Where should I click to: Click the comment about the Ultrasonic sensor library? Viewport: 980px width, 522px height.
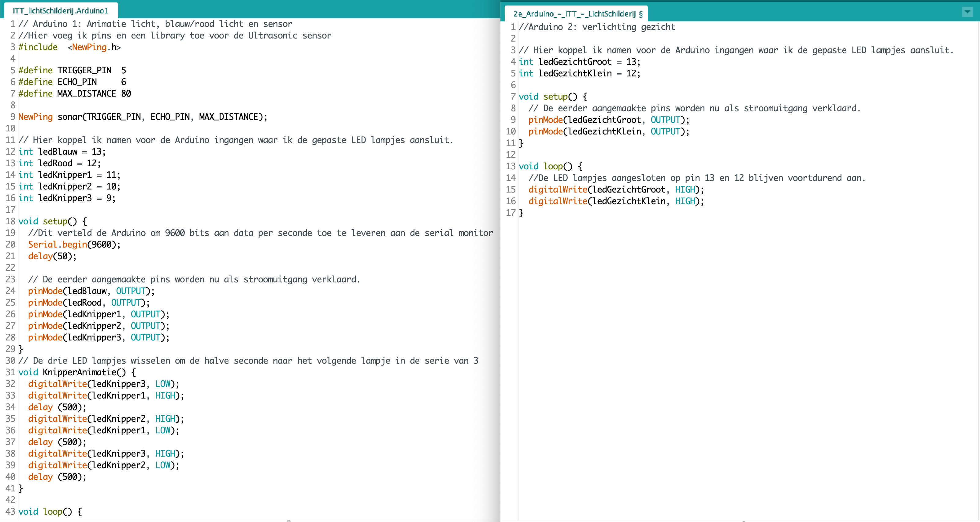tap(175, 35)
